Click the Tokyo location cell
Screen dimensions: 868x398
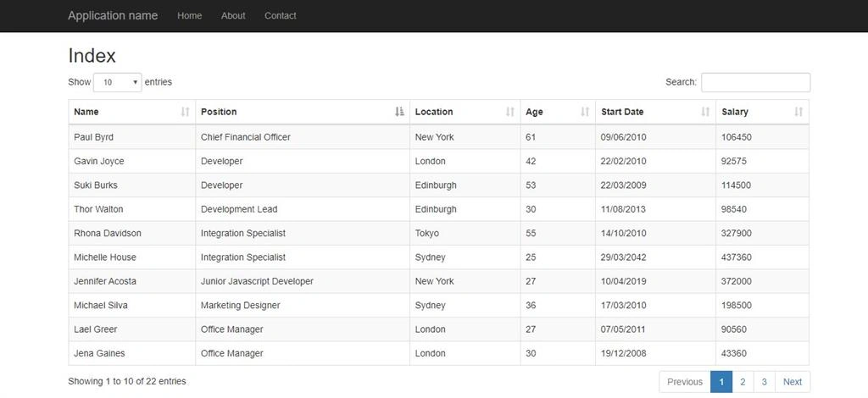(465, 233)
